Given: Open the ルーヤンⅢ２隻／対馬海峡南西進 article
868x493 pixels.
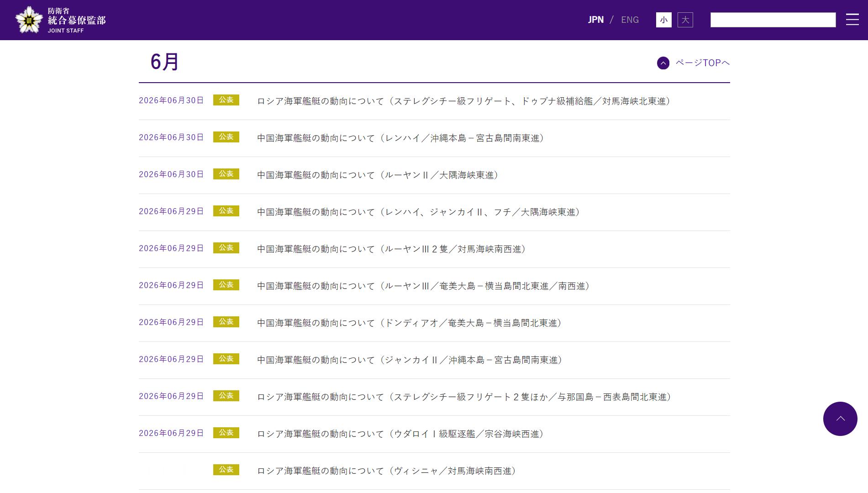Looking at the screenshot, I should pyautogui.click(x=391, y=249).
